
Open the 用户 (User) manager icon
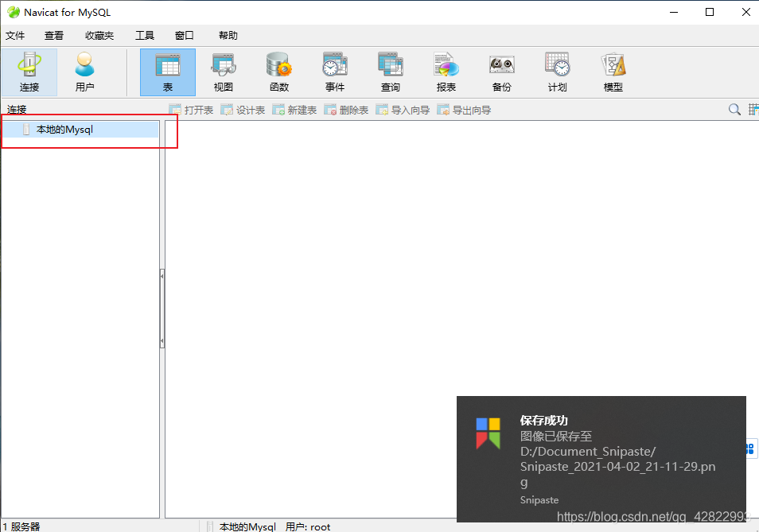pyautogui.click(x=84, y=72)
